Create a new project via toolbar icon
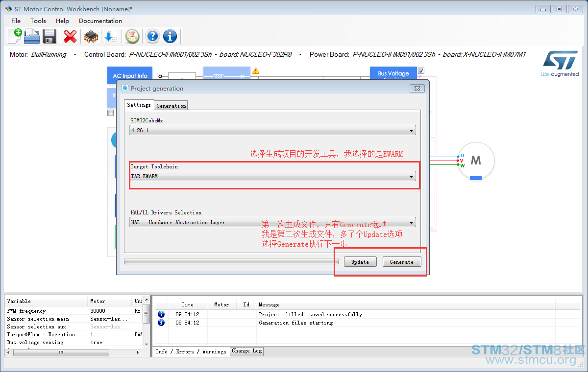Screen dimensions: 588x372 coord(15,36)
